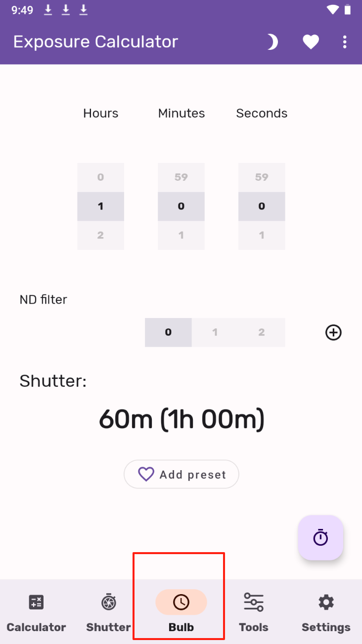362x644 pixels.
Task: Start the timer floating button
Action: [x=320, y=537]
